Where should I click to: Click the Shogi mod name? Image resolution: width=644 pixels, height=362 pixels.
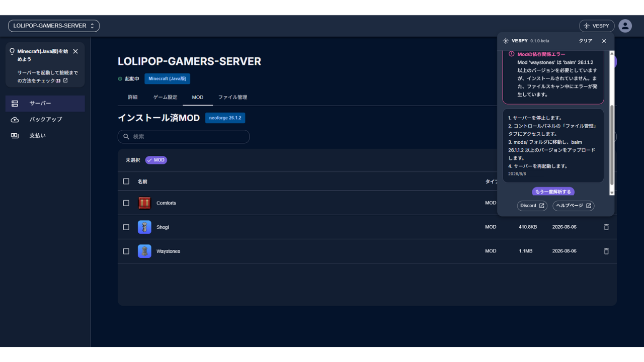163,227
